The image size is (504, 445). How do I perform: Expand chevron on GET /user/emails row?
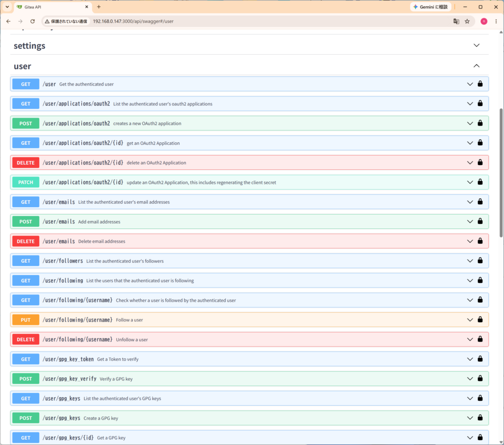point(470,202)
